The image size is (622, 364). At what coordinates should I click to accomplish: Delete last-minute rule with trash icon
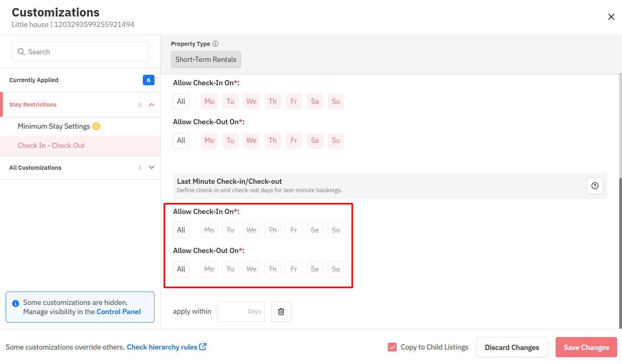281,312
